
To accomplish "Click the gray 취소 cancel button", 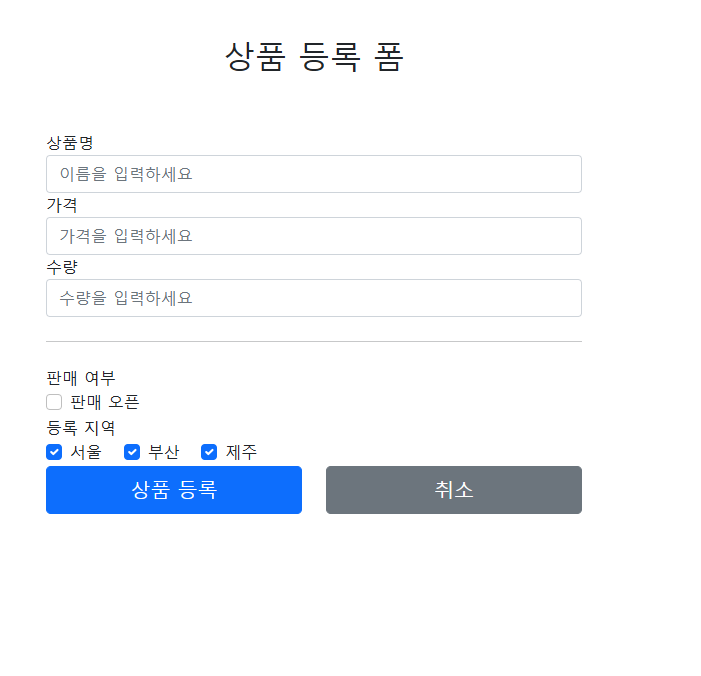I will 454,490.
